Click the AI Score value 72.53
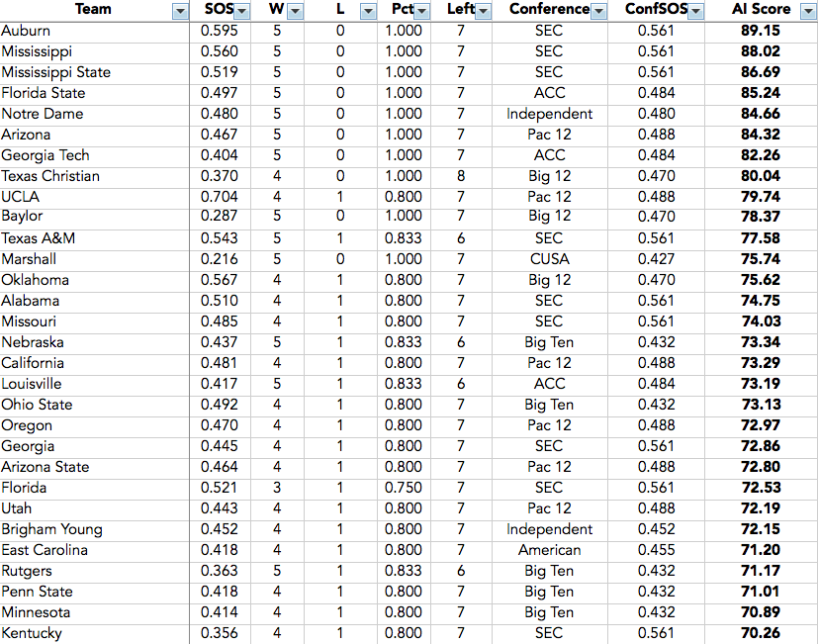818x644 pixels. click(761, 488)
